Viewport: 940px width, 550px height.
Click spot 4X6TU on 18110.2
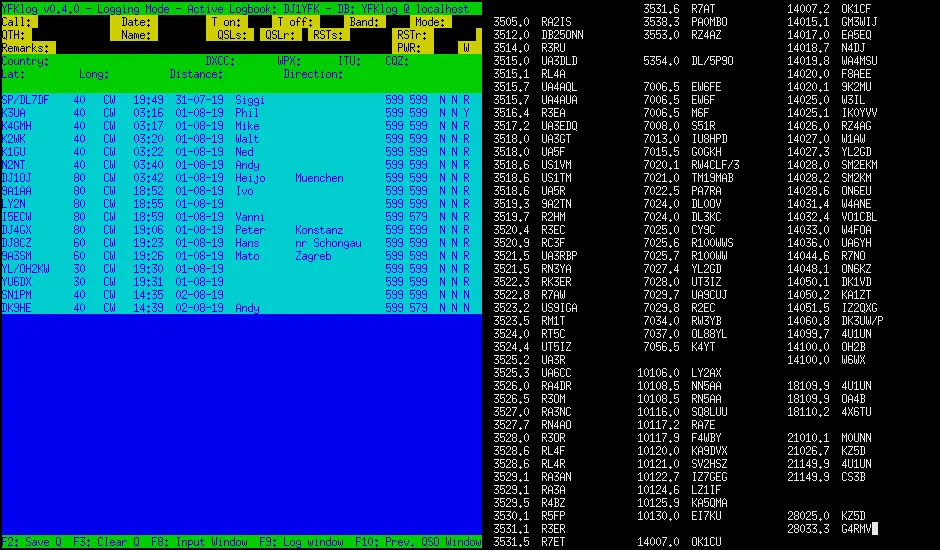point(829,412)
